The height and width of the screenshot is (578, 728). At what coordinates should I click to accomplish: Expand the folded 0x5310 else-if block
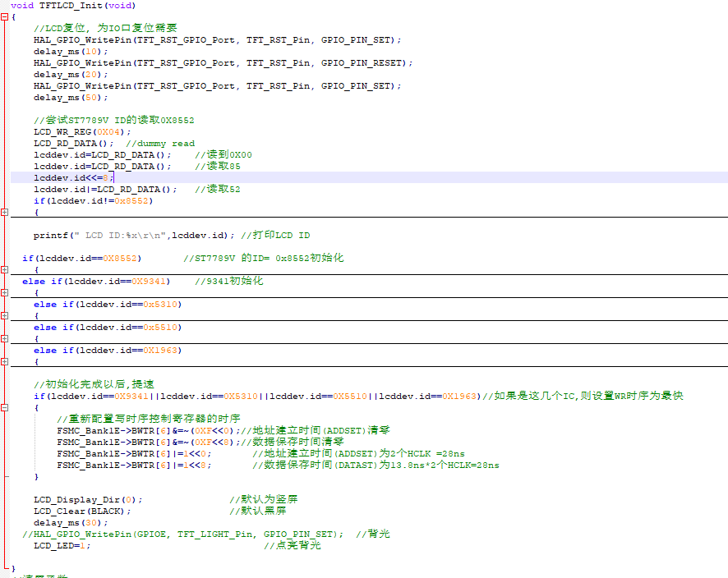coord(5,315)
